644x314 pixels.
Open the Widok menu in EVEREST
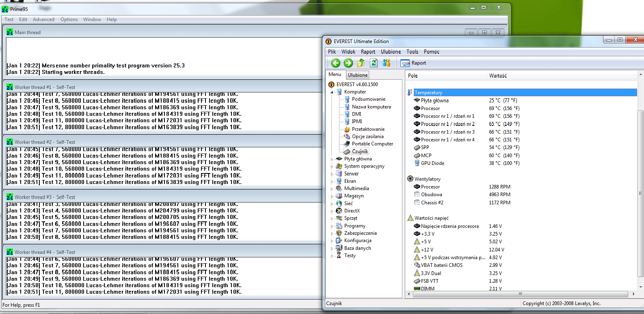point(348,52)
